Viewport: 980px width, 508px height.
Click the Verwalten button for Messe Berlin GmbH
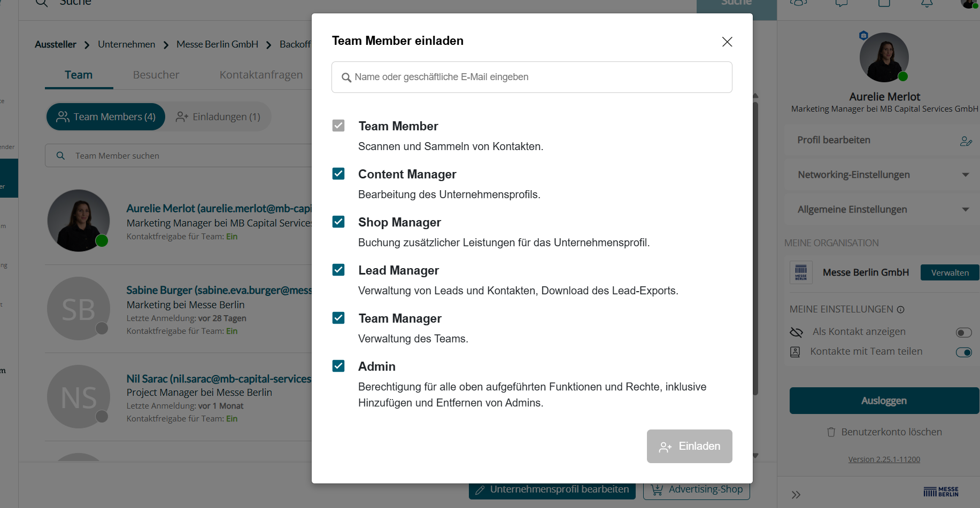tap(950, 272)
